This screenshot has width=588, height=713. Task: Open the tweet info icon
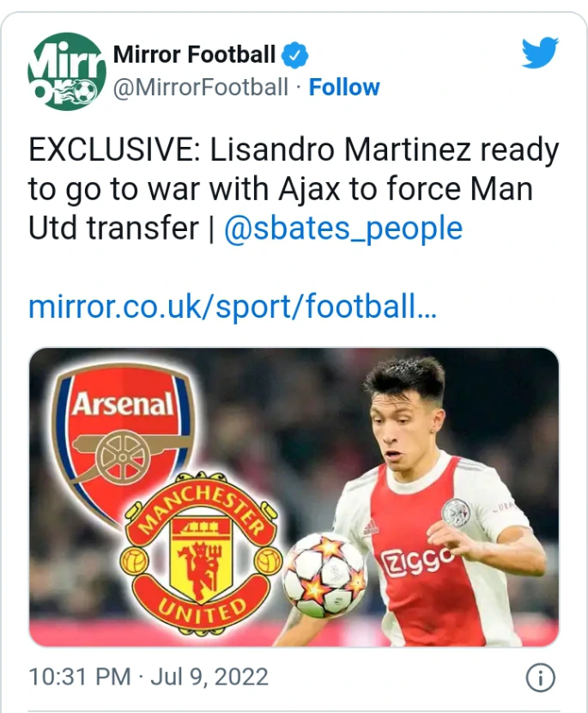tap(540, 678)
